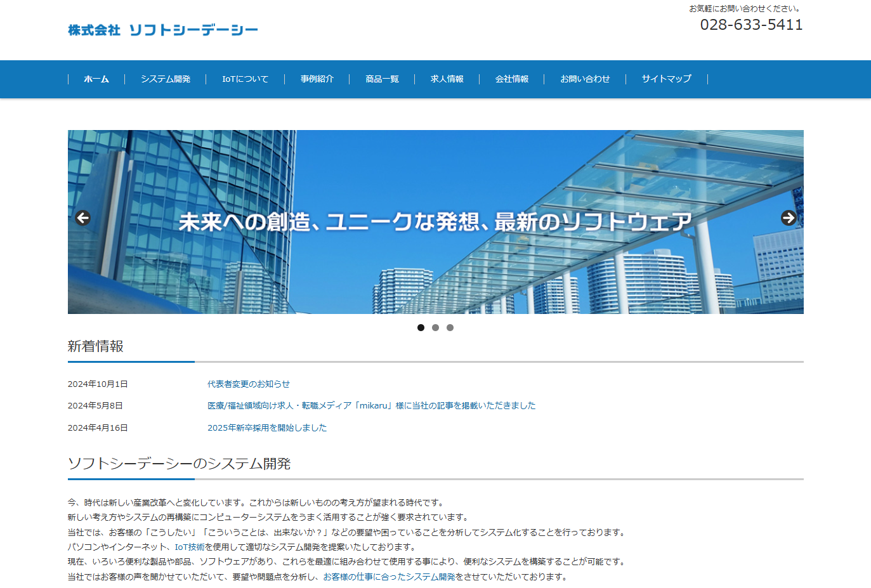Viewport: 871px width, 588px height.
Task: Open the システム開発 navigation item
Action: 166,79
